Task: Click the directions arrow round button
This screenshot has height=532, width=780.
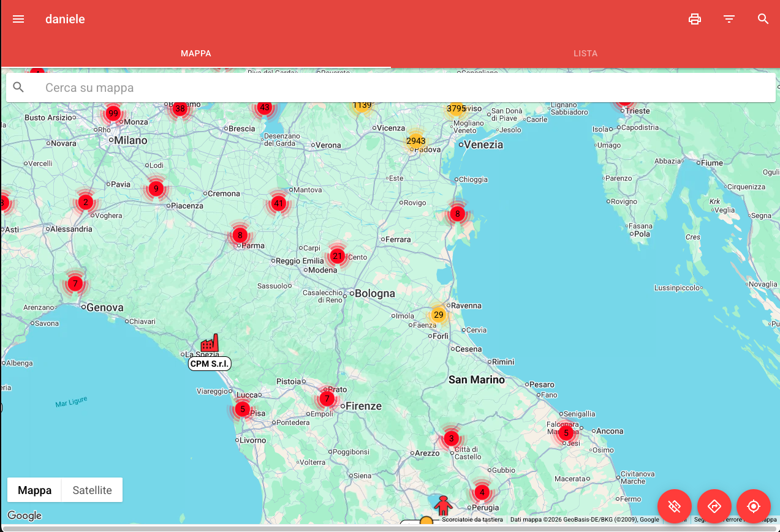Action: pyautogui.click(x=714, y=506)
